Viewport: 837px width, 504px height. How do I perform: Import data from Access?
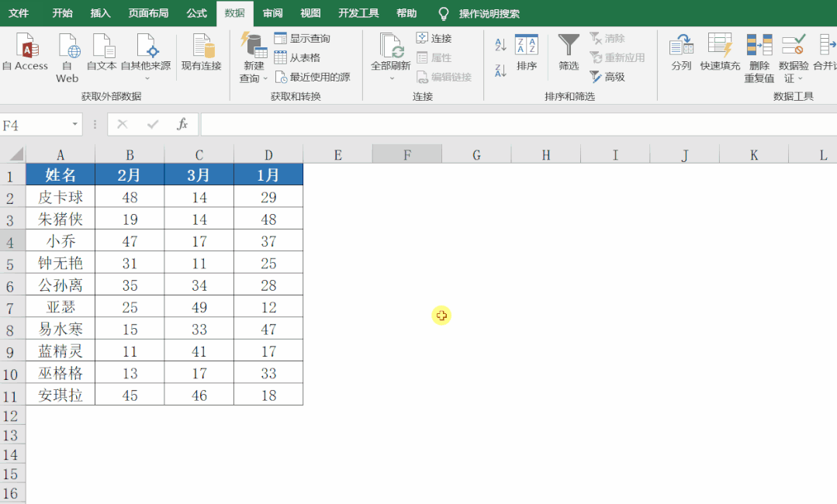25,52
